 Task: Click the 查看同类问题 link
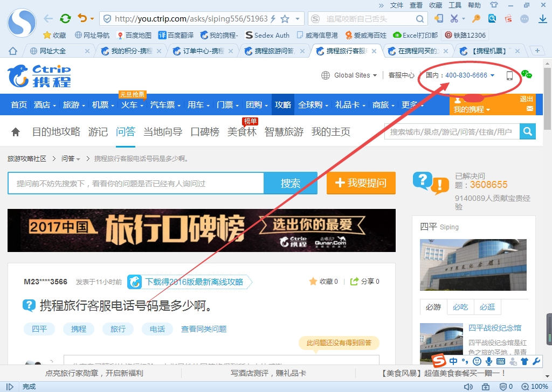pyautogui.click(x=203, y=329)
